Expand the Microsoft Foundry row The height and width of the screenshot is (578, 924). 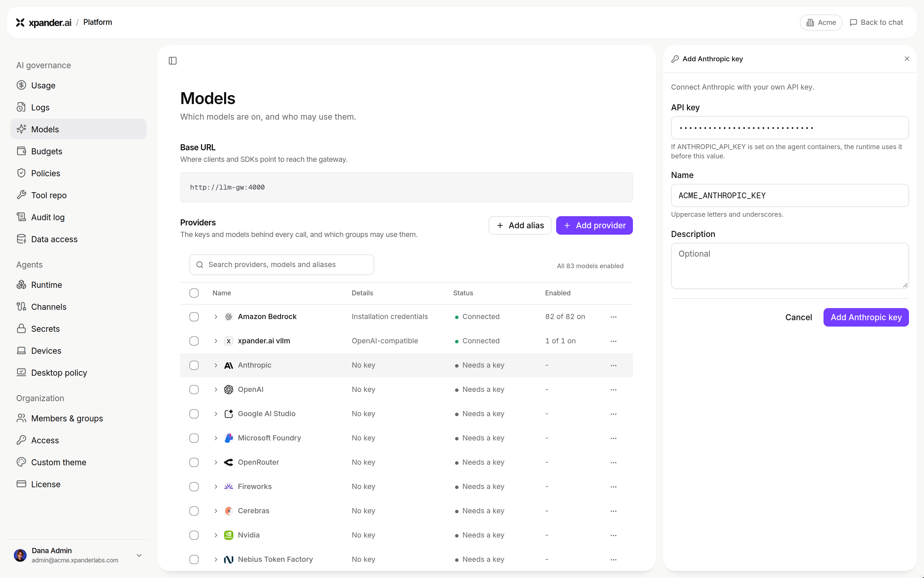click(216, 438)
